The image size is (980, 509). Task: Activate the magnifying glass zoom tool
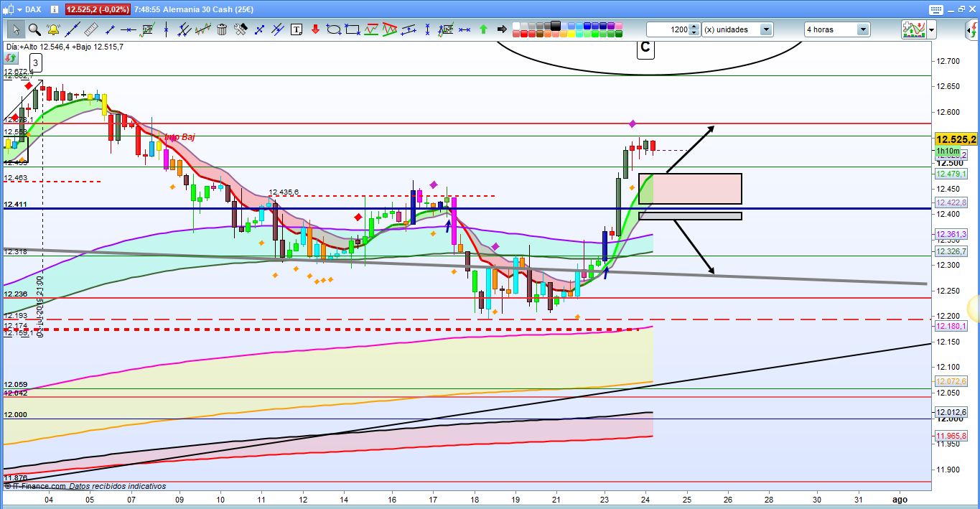(34, 29)
